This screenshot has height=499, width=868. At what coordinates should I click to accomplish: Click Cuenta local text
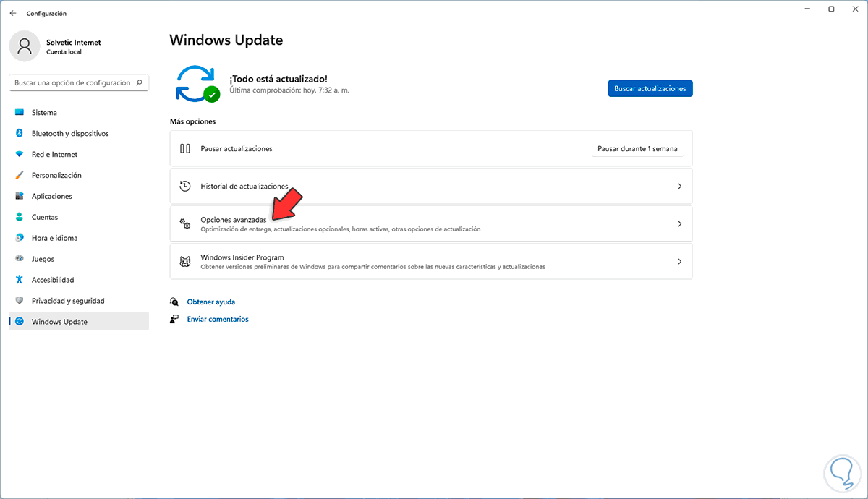[x=64, y=53]
